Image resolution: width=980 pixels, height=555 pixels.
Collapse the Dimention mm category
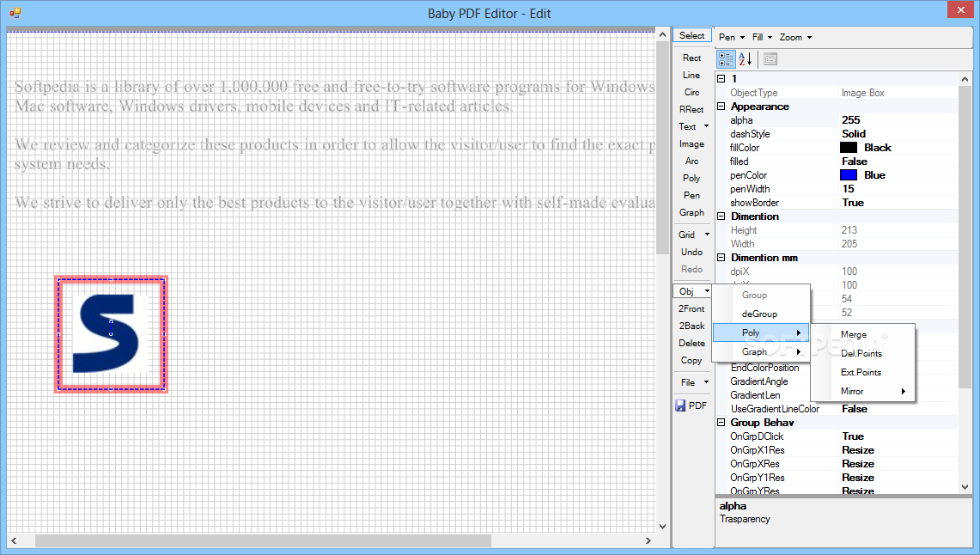721,258
